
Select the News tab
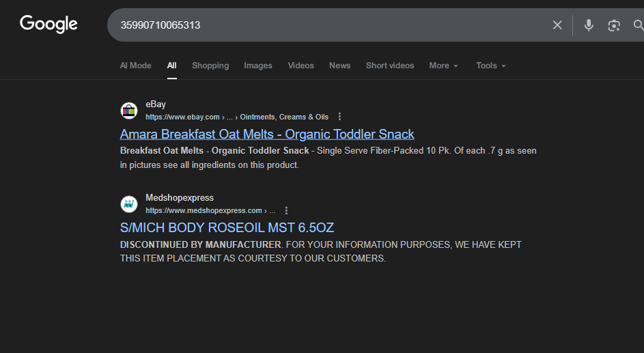click(x=339, y=66)
